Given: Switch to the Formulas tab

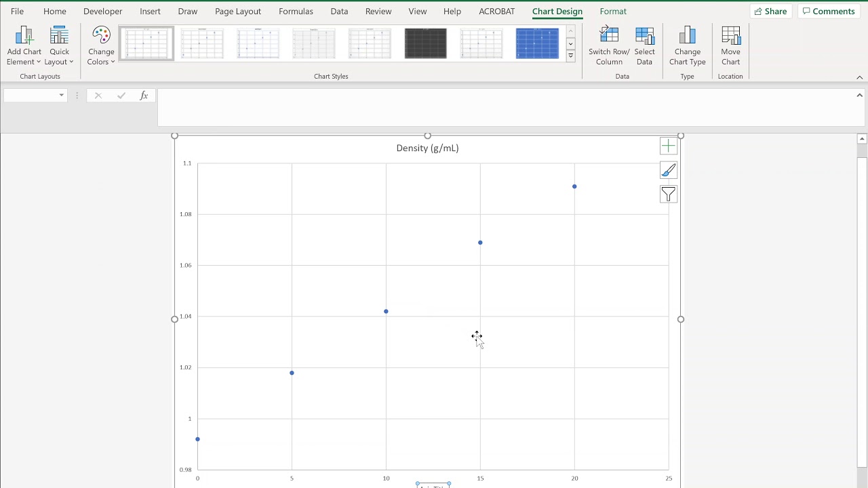Looking at the screenshot, I should point(296,12).
